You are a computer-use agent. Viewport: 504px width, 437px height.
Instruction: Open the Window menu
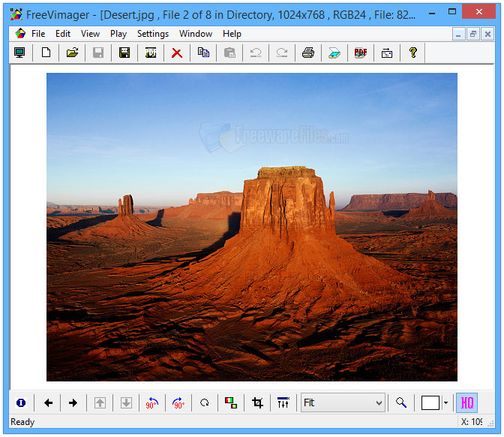click(196, 34)
